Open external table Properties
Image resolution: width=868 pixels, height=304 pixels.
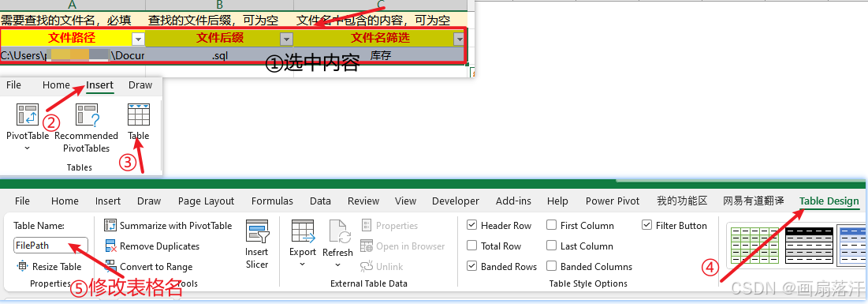point(389,225)
